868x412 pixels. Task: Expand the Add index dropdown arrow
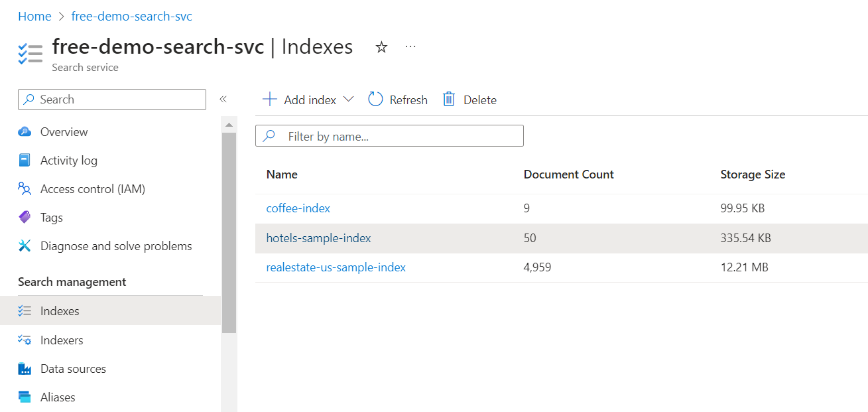(x=349, y=100)
